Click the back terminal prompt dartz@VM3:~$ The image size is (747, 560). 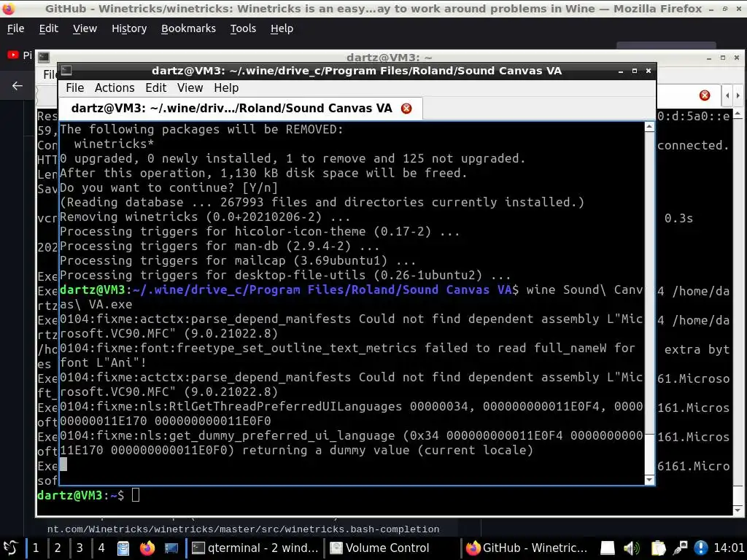pos(80,495)
